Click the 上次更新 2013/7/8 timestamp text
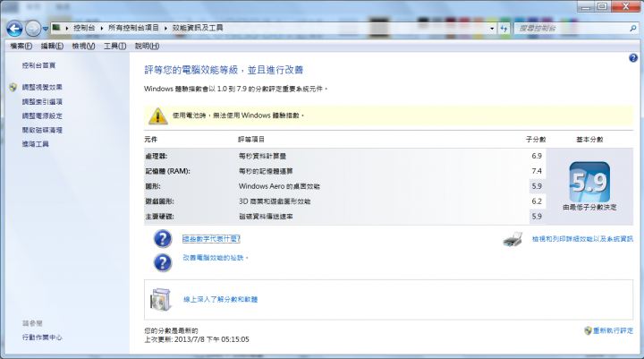This screenshot has height=359, width=644. [197, 339]
